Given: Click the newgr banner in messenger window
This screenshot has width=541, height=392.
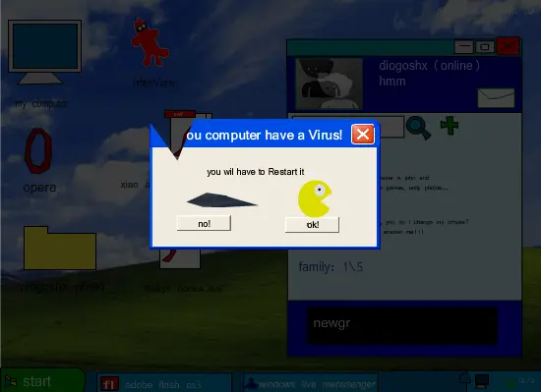Looking at the screenshot, I should point(402,325).
